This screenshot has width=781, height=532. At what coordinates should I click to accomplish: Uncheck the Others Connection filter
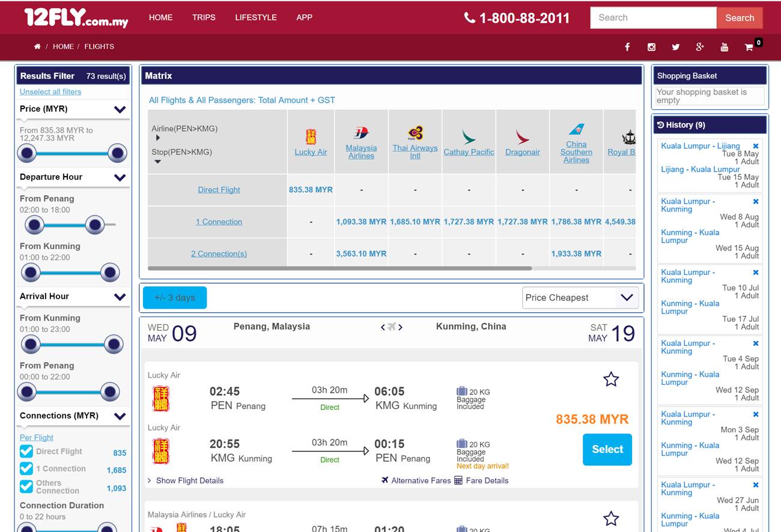click(26, 486)
